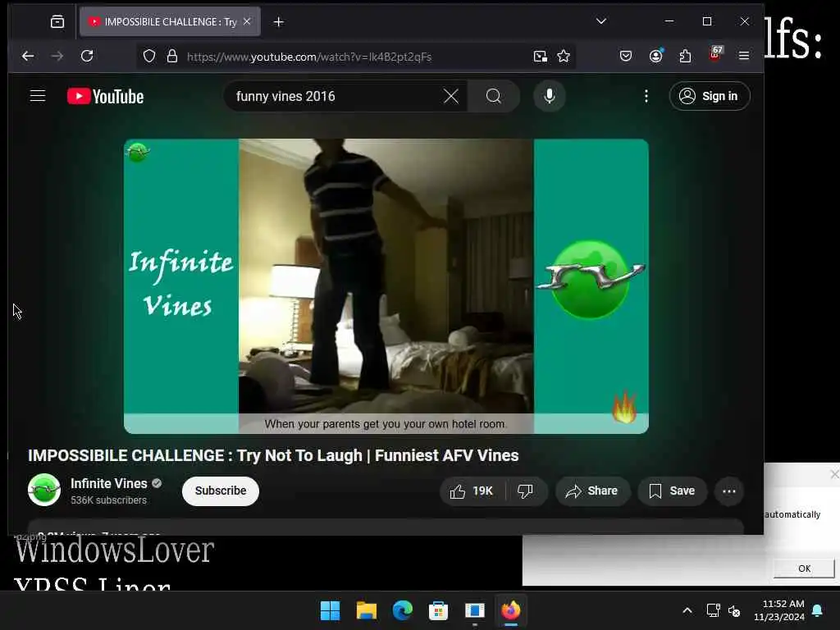Launch Microsoft Edge from the taskbar
This screenshot has height=630, width=840.
coord(402,610)
